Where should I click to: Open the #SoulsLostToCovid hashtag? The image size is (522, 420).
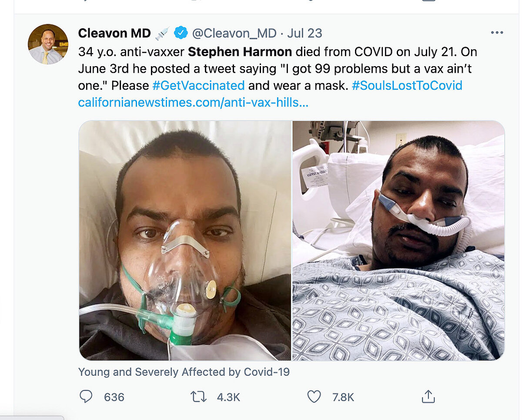pos(407,85)
